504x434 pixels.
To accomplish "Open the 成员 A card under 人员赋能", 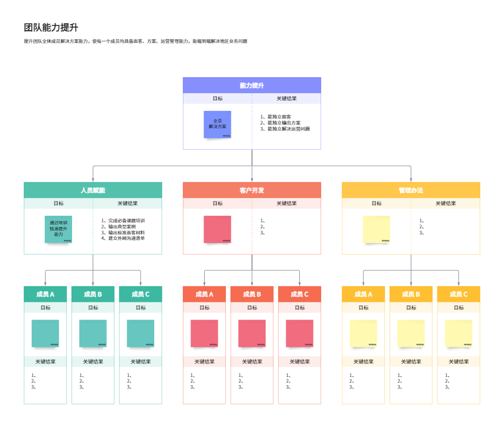I will point(45,294).
